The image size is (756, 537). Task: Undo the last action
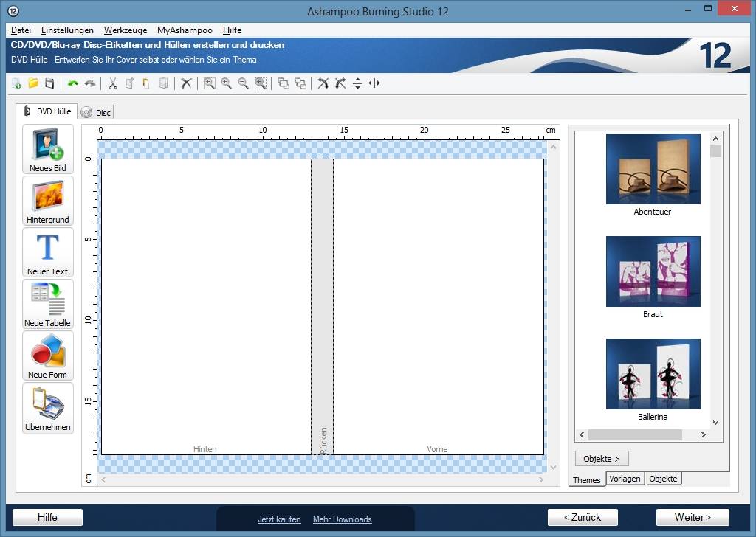click(x=73, y=83)
